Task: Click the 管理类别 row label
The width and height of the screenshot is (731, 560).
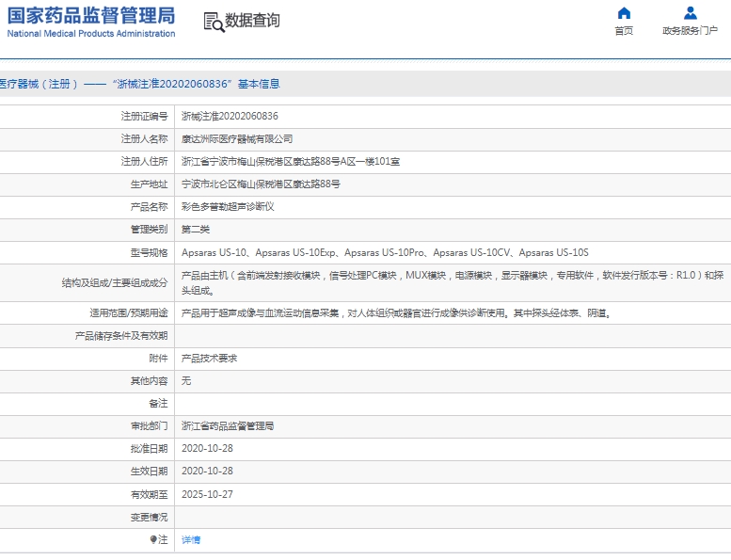Action: click(150, 230)
